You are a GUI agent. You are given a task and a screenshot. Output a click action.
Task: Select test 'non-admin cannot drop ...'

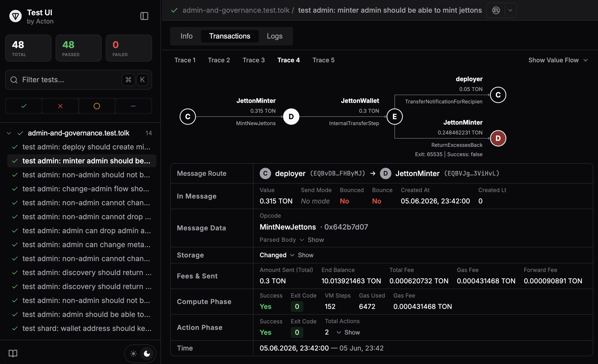coord(82,217)
